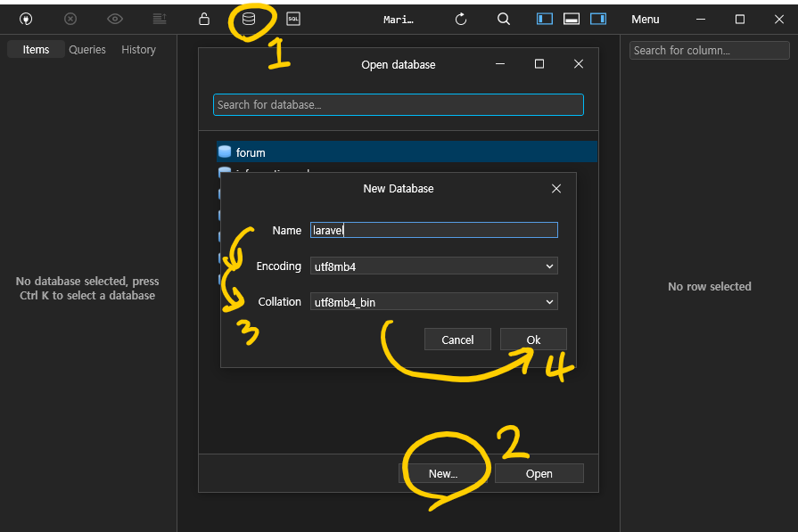The image size is (798, 532).
Task: Switch to the Queries tab
Action: [x=87, y=49]
